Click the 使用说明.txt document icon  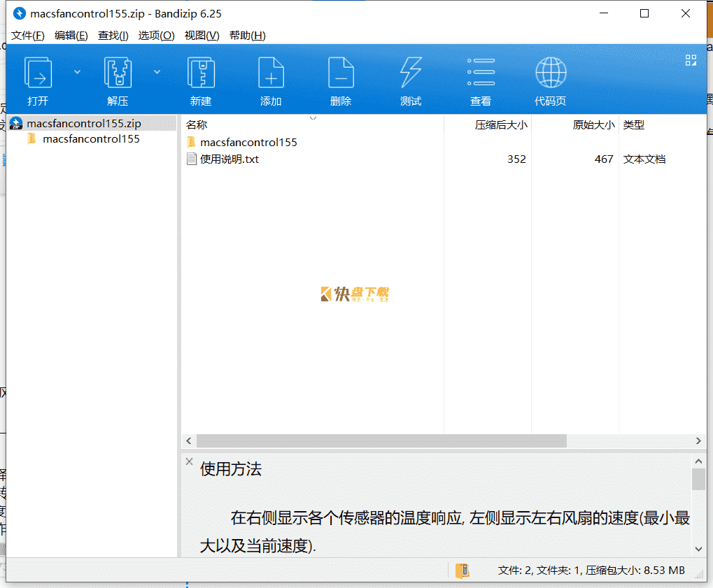192,159
